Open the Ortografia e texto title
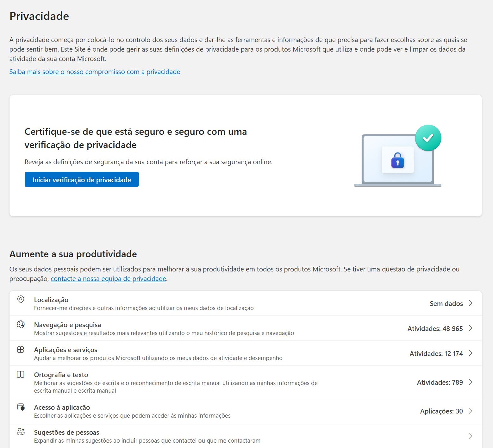The width and height of the screenshot is (493, 448). 61,375
